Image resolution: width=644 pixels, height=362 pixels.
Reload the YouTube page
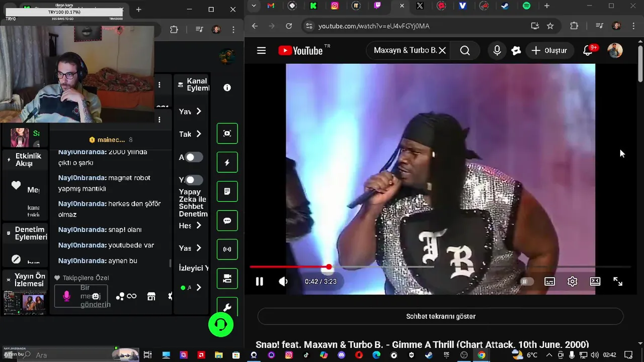coord(289,26)
